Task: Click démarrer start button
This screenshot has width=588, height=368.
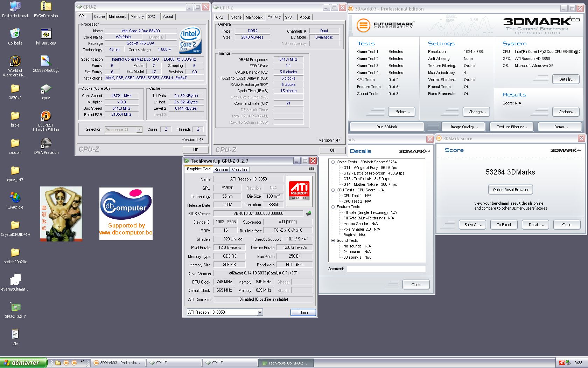Action: [23, 363]
